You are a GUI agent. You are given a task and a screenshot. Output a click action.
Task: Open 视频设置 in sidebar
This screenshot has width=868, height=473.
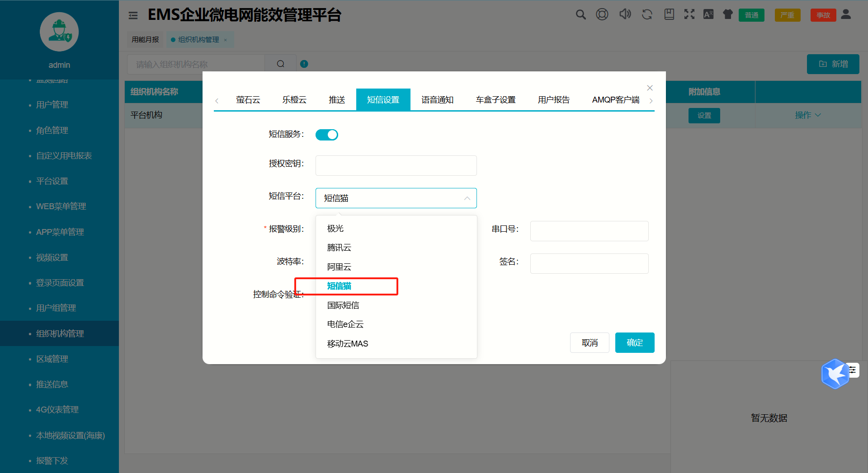click(52, 258)
